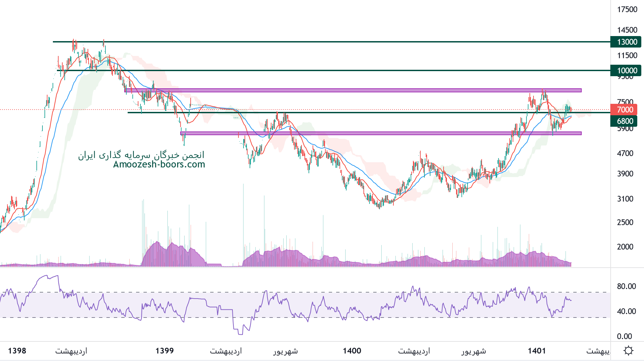This screenshot has width=644, height=362.
Task: Click the 13000 price level label
Action: tap(627, 42)
